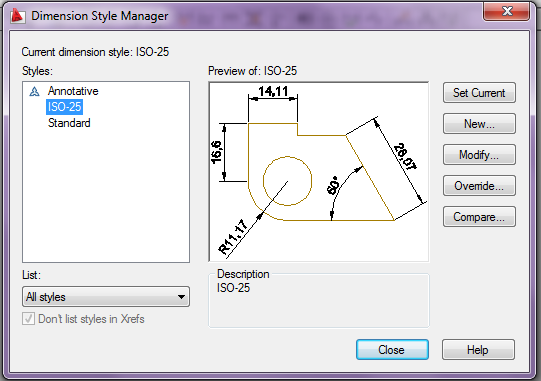The width and height of the screenshot is (541, 381).
Task: Select the Standard dimension style
Action: click(69, 123)
